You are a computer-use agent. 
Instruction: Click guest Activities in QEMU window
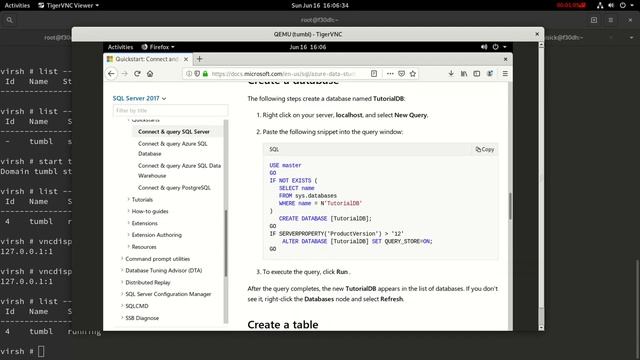pos(120,47)
